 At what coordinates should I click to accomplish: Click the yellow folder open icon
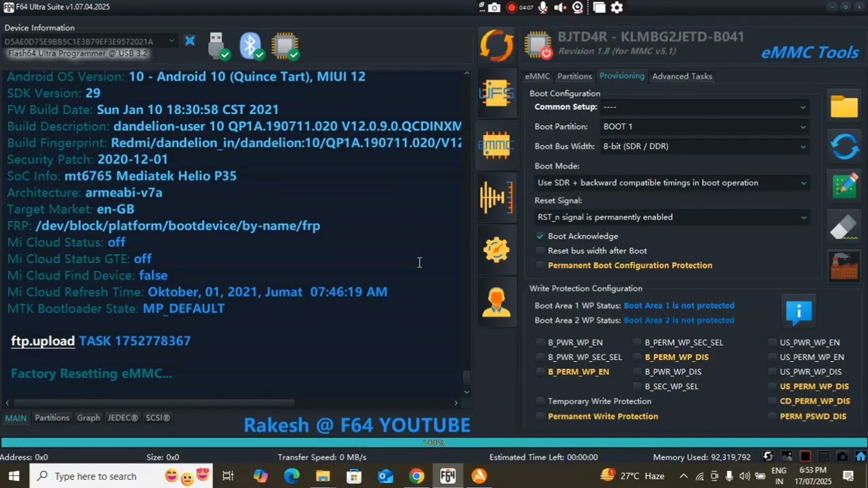(844, 107)
